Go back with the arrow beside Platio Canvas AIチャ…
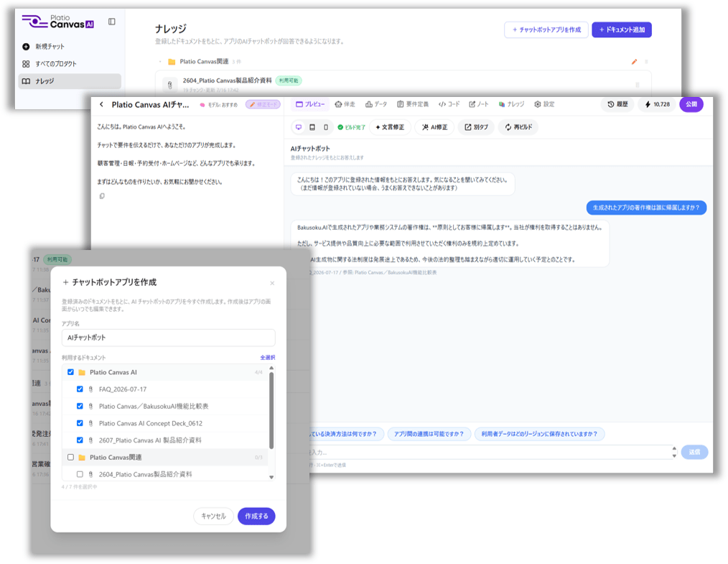 pyautogui.click(x=101, y=104)
